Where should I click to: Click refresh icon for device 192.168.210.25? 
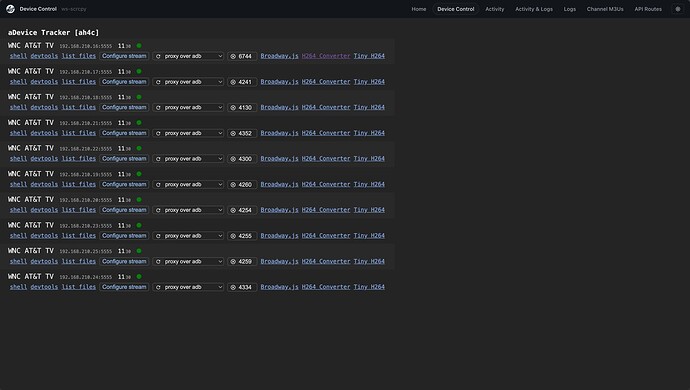158,261
